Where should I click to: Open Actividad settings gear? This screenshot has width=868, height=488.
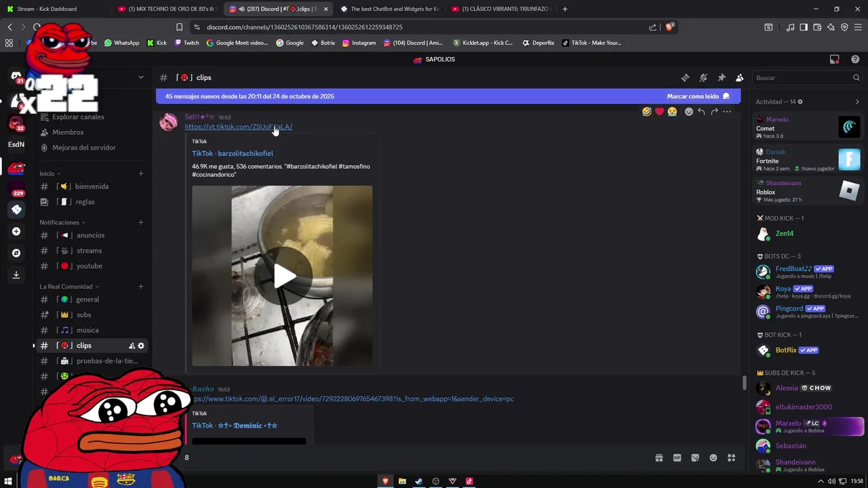click(800, 102)
